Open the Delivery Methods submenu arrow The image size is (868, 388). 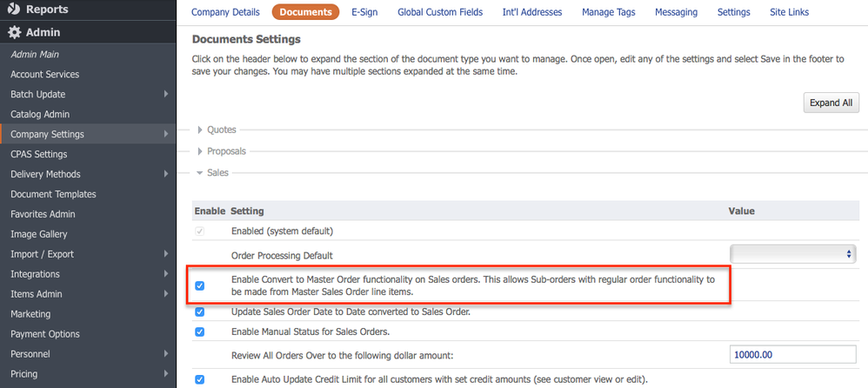pyautogui.click(x=166, y=174)
